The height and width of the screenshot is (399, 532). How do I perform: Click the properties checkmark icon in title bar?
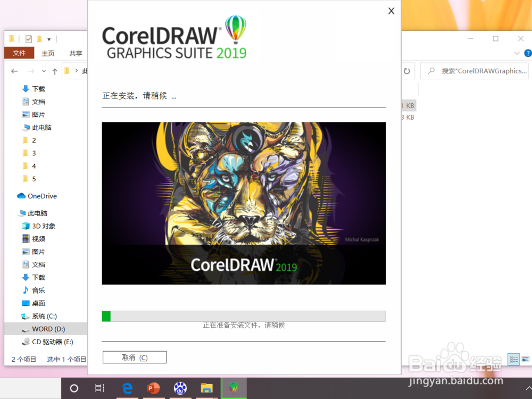tap(29, 39)
